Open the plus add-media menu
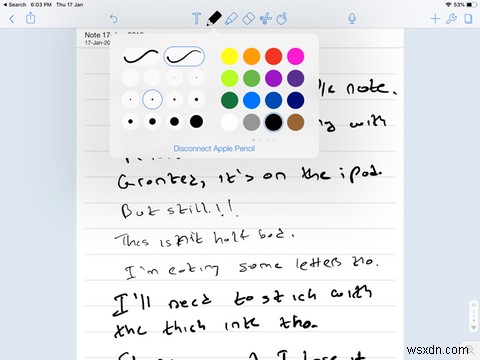 pyautogui.click(x=435, y=19)
